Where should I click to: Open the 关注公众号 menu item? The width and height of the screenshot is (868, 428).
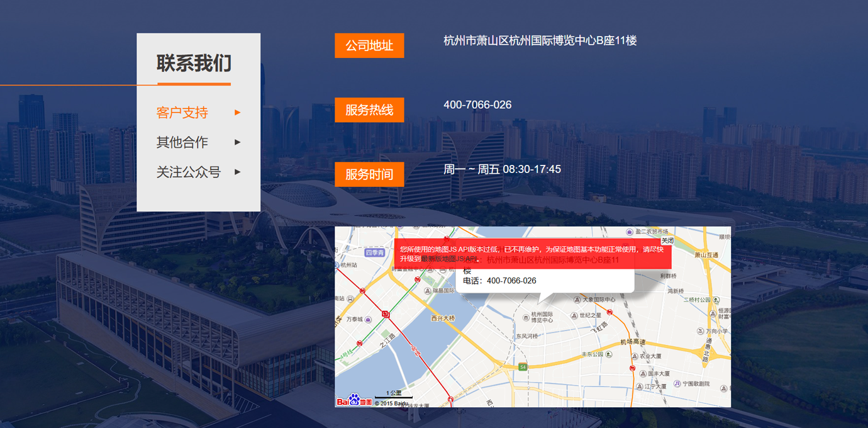click(x=188, y=172)
